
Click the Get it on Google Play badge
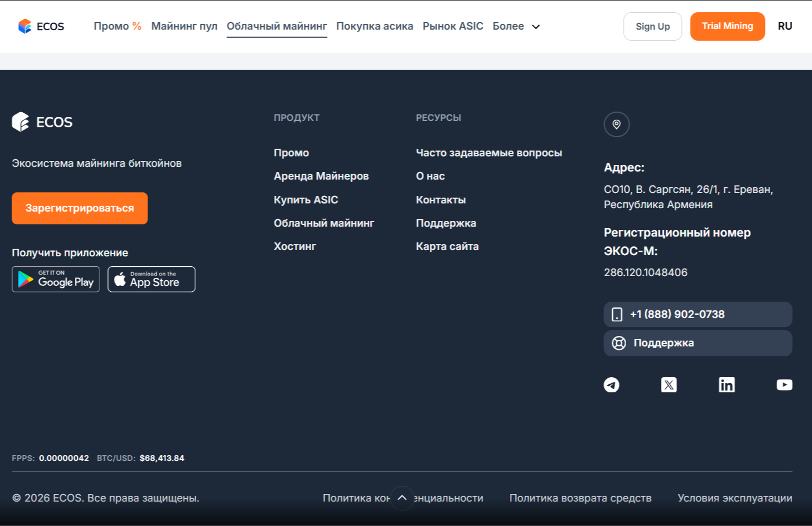(x=55, y=279)
